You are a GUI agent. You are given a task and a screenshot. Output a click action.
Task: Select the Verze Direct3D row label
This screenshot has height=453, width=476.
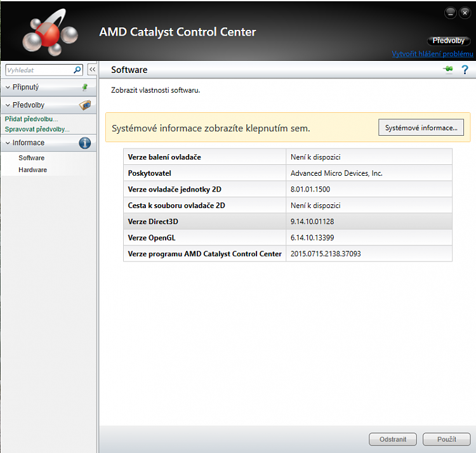tap(153, 221)
